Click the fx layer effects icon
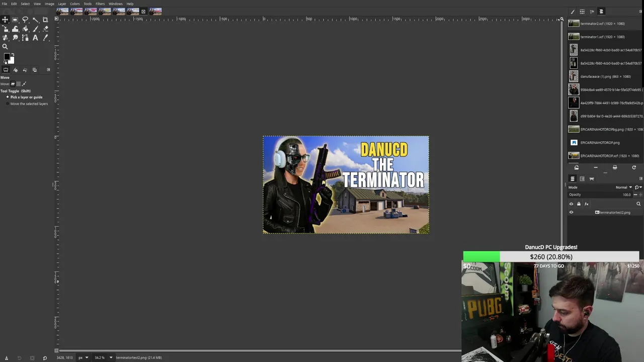 [586, 204]
